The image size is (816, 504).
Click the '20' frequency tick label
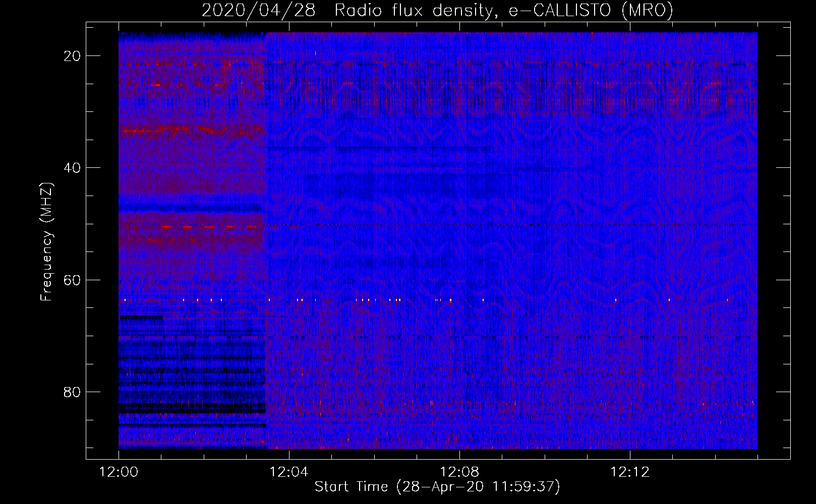pyautogui.click(x=72, y=56)
